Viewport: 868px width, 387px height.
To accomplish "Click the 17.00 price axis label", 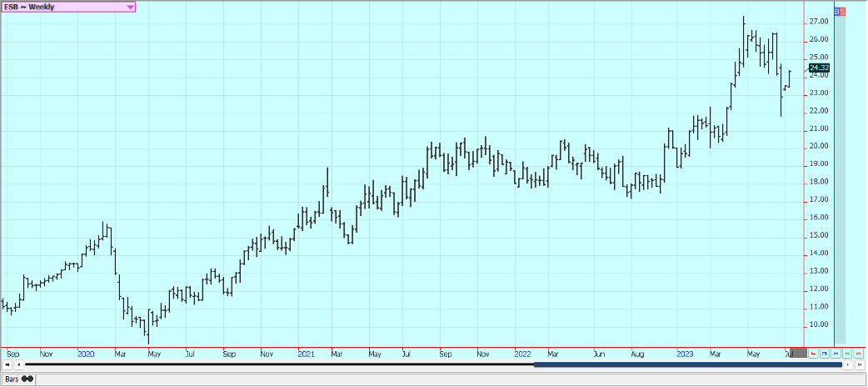I will (819, 199).
